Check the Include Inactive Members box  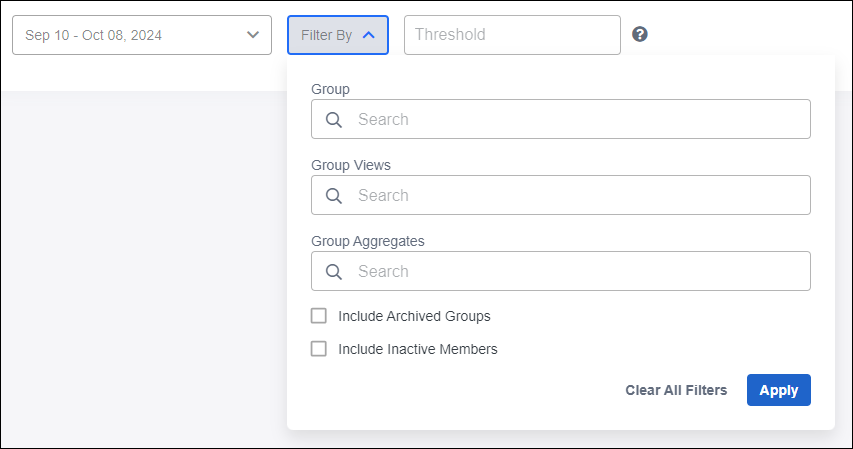coord(319,349)
